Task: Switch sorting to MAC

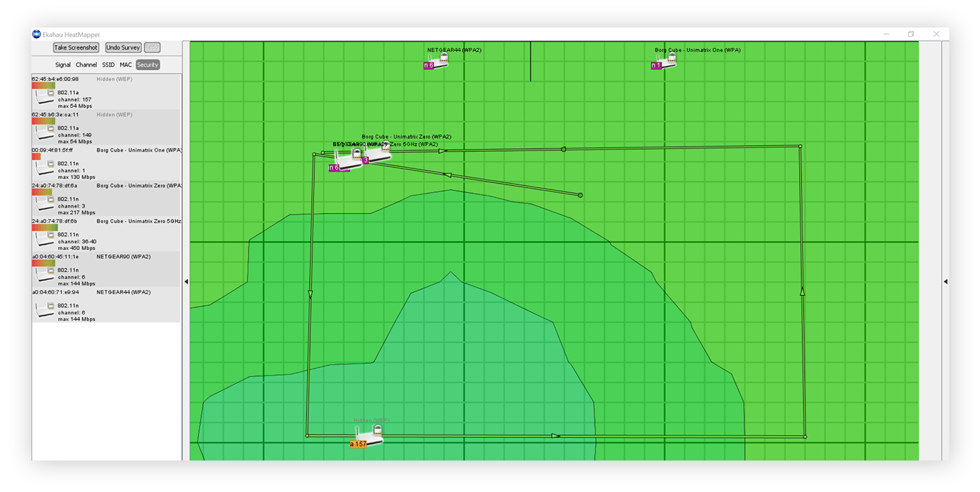Action: (x=125, y=65)
